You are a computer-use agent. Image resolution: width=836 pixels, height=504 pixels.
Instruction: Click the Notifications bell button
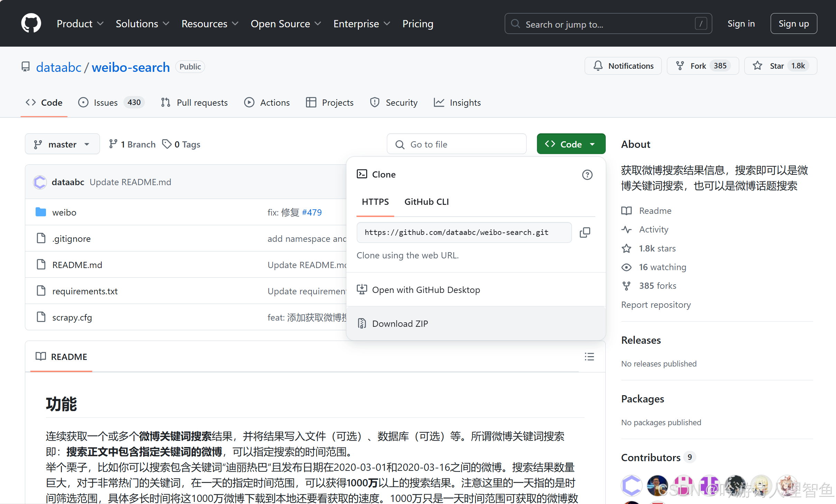click(623, 66)
